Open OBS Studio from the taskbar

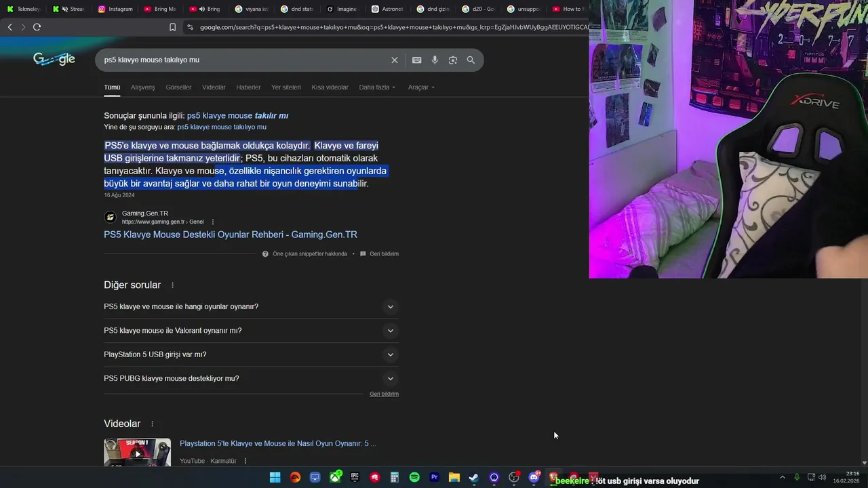(514, 477)
